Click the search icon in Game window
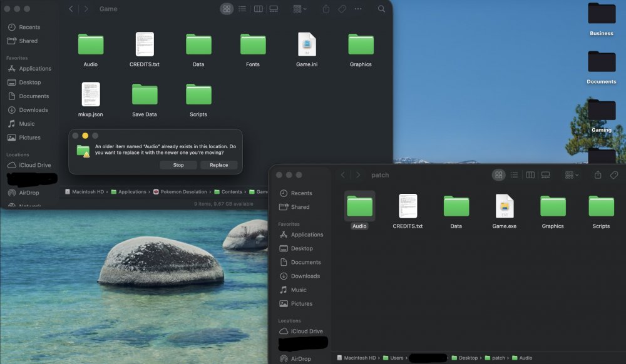The image size is (626, 364). tap(382, 9)
